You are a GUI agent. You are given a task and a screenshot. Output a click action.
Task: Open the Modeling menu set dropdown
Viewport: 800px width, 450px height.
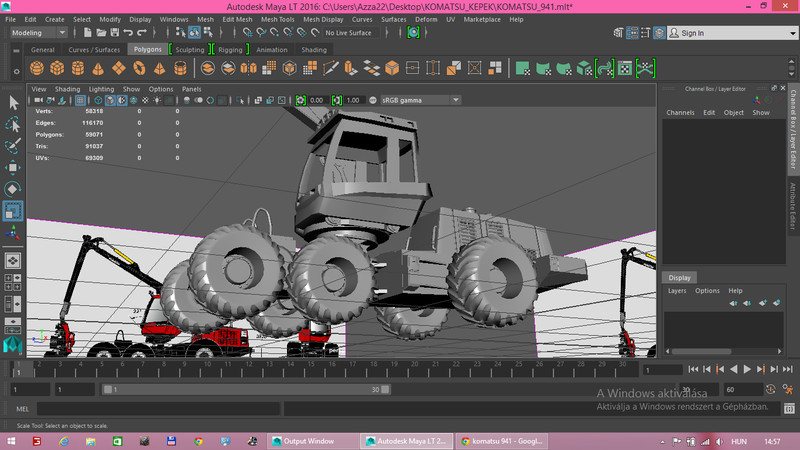click(x=39, y=33)
